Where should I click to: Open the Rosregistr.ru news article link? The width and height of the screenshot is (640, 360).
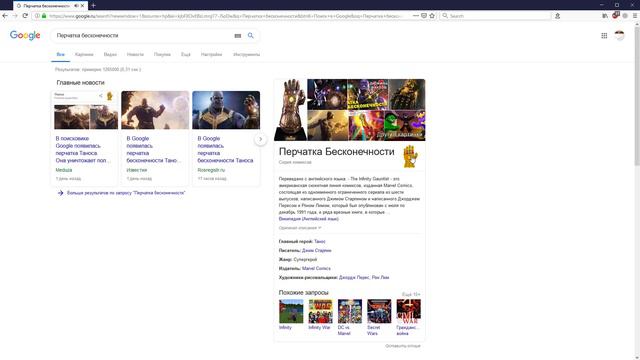(225, 149)
